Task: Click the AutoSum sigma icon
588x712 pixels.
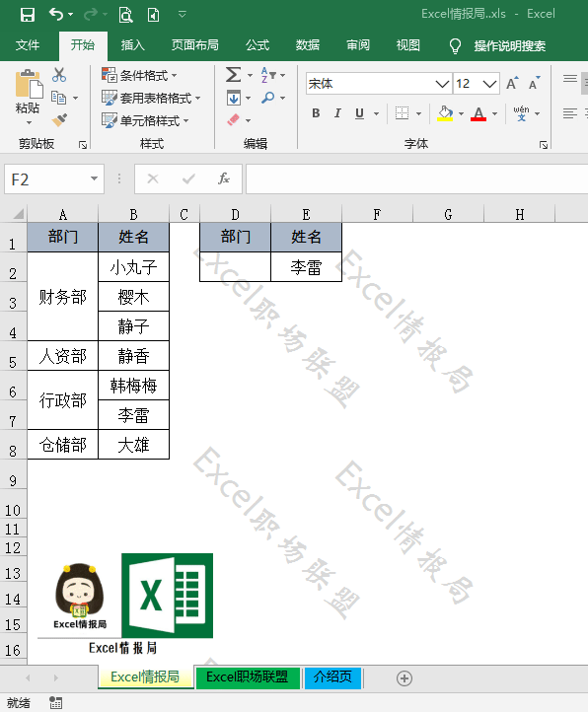Action: [x=234, y=75]
